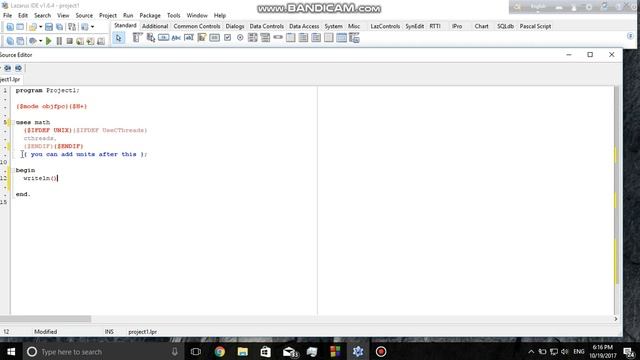The image size is (640, 360).
Task: Switch to Data Access palette tab
Action: 304,26
